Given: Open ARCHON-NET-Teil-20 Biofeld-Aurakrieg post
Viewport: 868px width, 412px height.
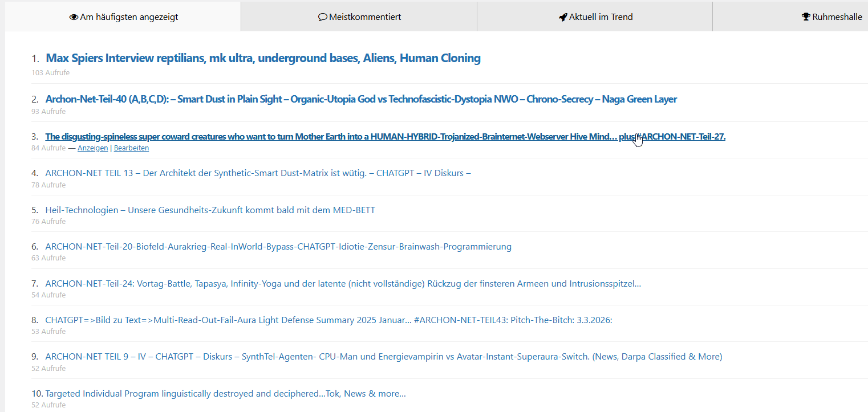Looking at the screenshot, I should (278, 246).
